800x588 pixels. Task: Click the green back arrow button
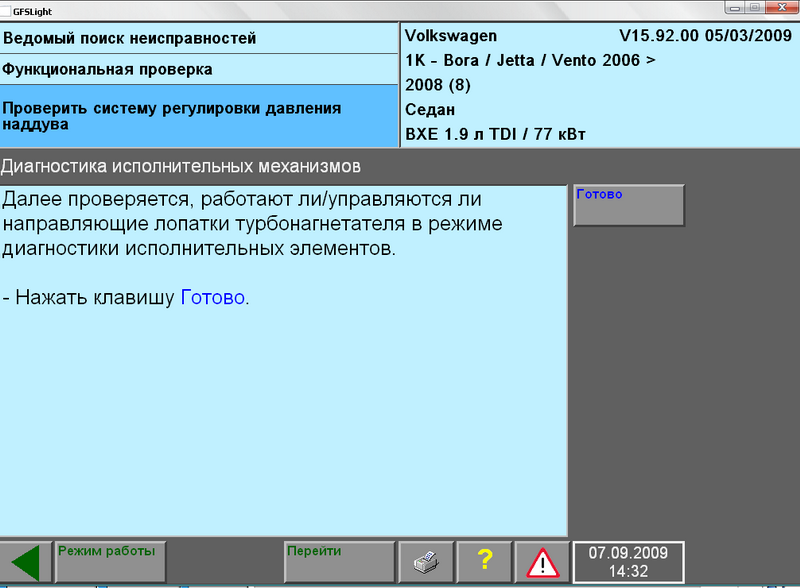[x=26, y=562]
